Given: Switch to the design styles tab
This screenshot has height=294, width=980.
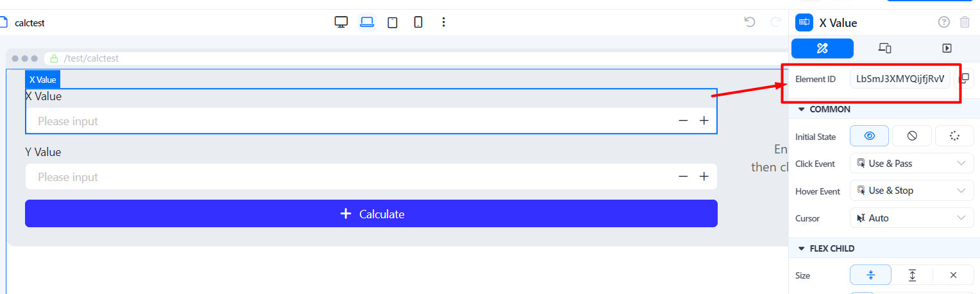Looking at the screenshot, I should [822, 48].
